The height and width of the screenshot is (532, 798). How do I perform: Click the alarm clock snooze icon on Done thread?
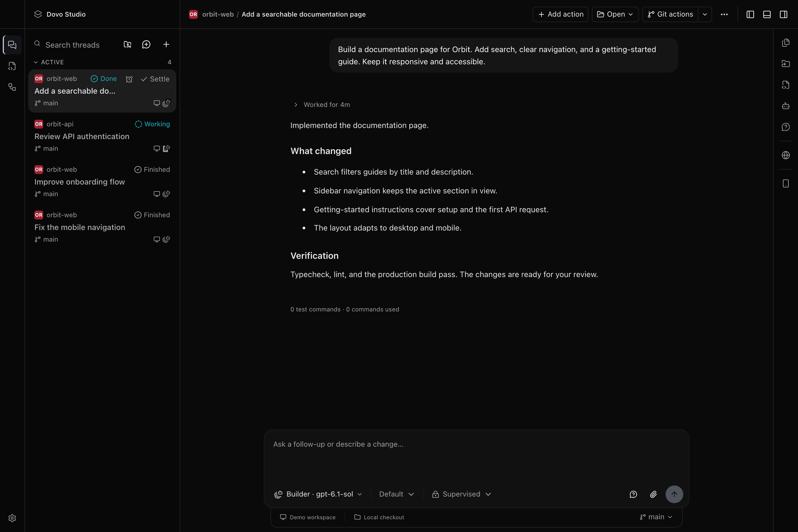coord(129,79)
